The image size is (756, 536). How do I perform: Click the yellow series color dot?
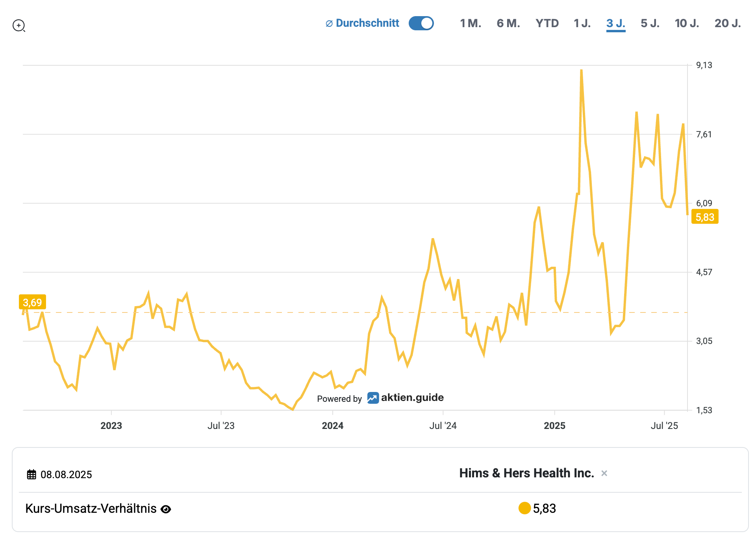click(524, 508)
